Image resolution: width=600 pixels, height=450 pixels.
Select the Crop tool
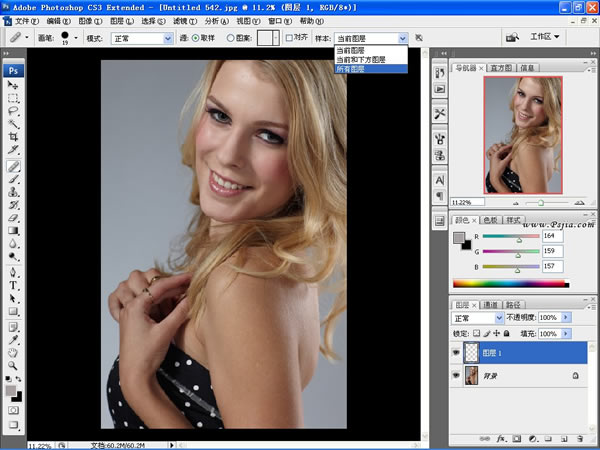click(x=13, y=138)
